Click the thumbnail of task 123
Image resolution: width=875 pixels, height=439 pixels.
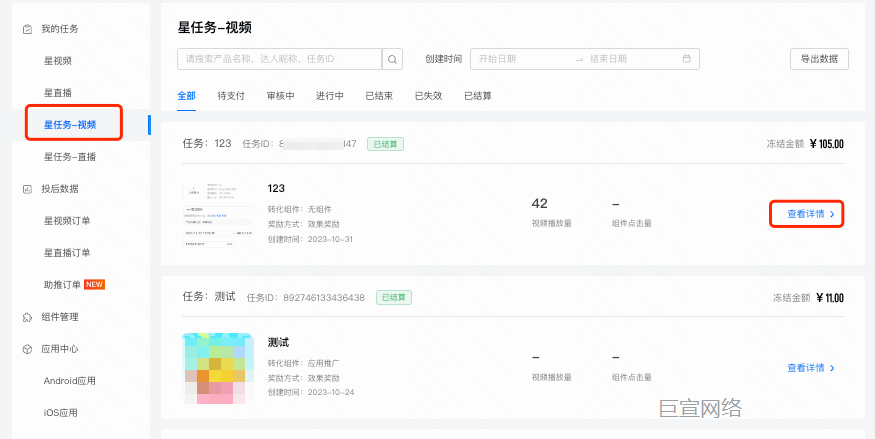(x=217, y=214)
